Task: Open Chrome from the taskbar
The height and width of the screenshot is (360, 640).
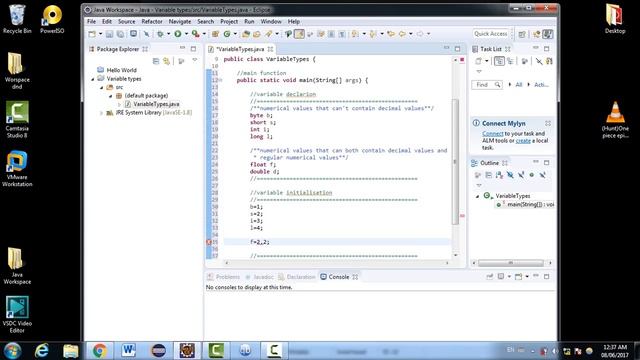Action: (x=100, y=351)
